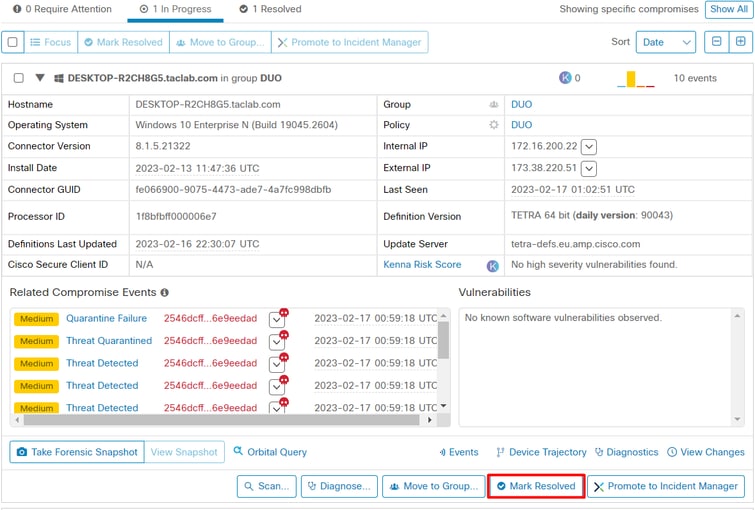The height and width of the screenshot is (510, 755).
Task: Click the Scan... button
Action: (267, 486)
